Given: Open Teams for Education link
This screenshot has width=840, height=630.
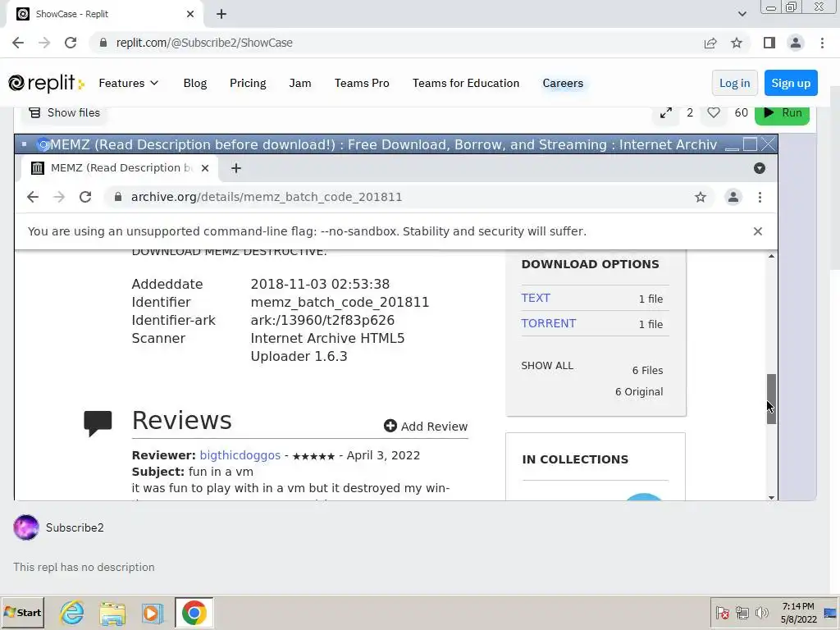Looking at the screenshot, I should (466, 83).
